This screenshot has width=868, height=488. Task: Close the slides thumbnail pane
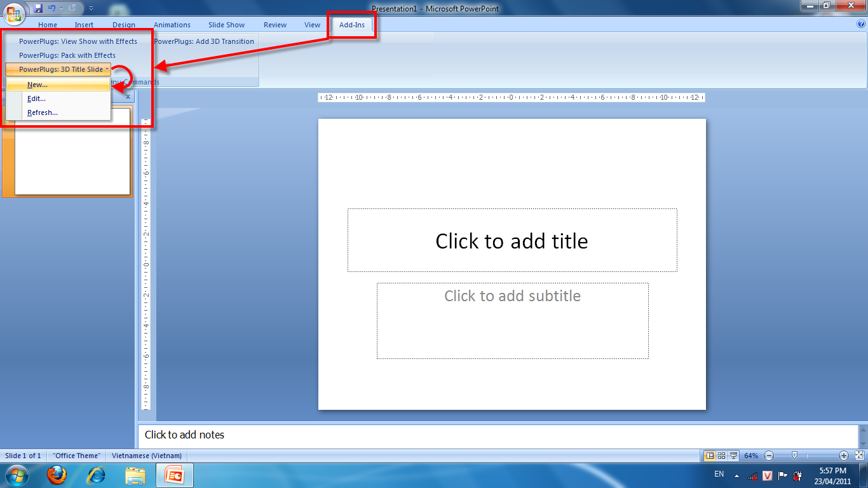pyautogui.click(x=128, y=97)
